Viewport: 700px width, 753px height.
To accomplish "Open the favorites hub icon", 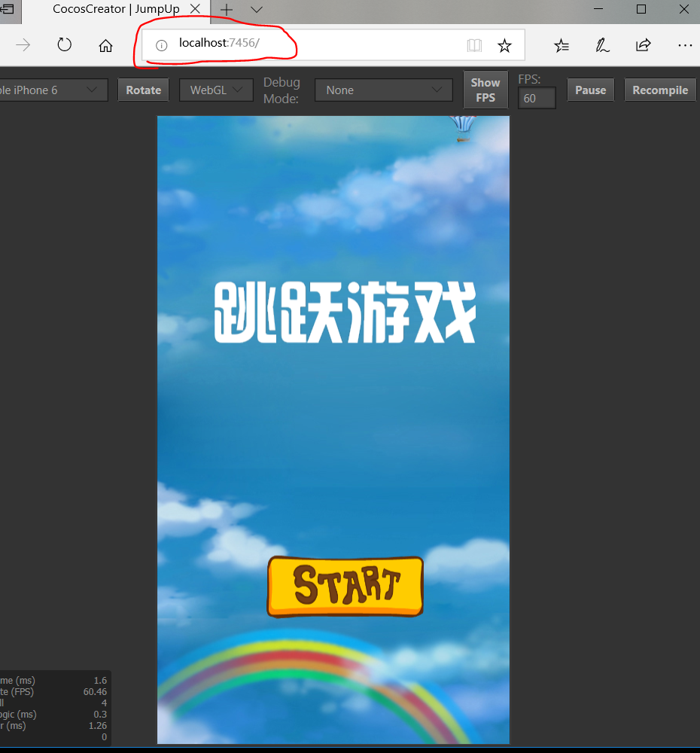I will tap(562, 46).
